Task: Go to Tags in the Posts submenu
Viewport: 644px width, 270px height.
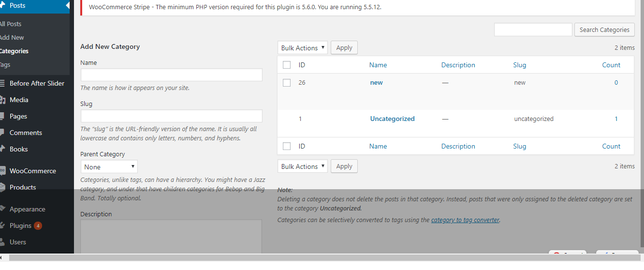Action: pyautogui.click(x=5, y=64)
